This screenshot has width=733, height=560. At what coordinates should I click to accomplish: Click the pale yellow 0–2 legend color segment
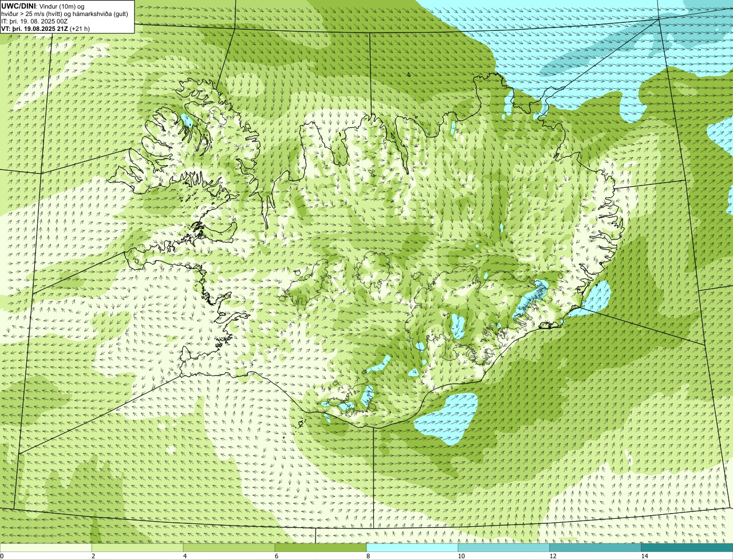46,547
